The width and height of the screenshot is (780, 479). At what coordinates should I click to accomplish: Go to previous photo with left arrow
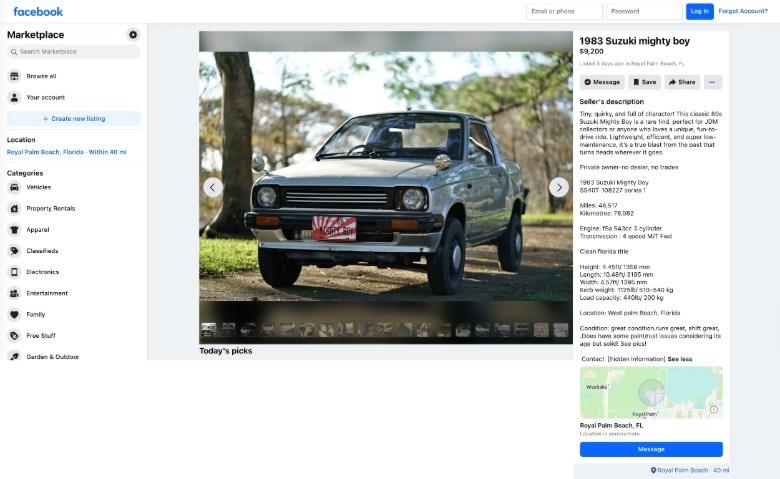(x=213, y=187)
